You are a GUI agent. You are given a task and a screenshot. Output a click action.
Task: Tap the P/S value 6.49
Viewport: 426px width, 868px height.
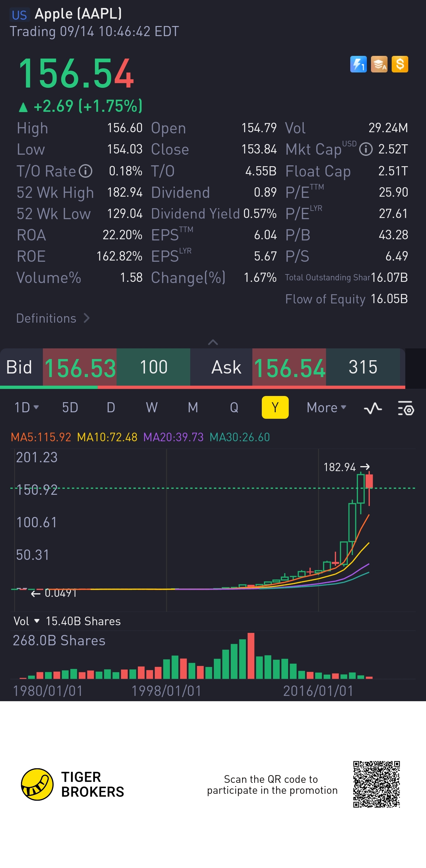[x=397, y=256]
